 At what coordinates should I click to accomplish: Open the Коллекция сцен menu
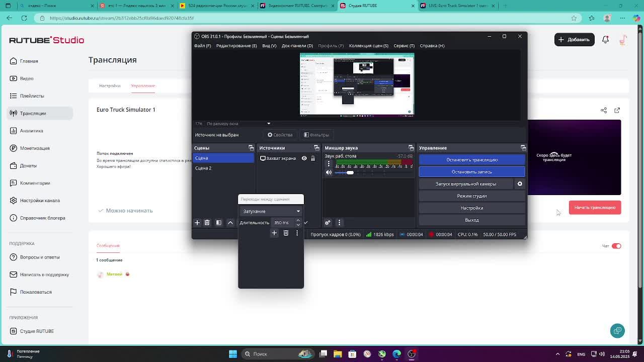(x=369, y=46)
